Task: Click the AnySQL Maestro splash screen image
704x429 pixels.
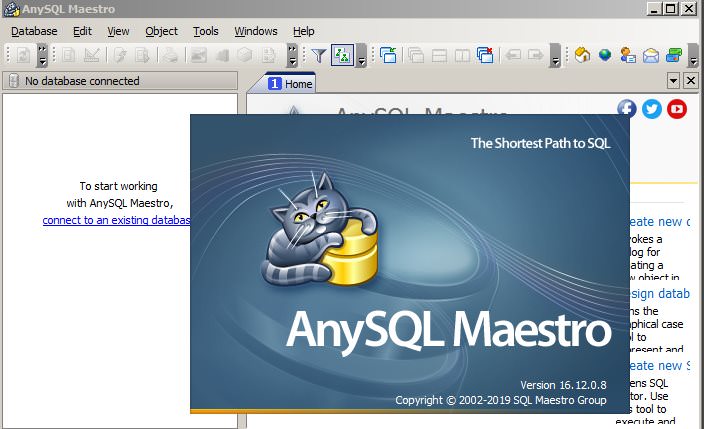Action: click(x=410, y=264)
